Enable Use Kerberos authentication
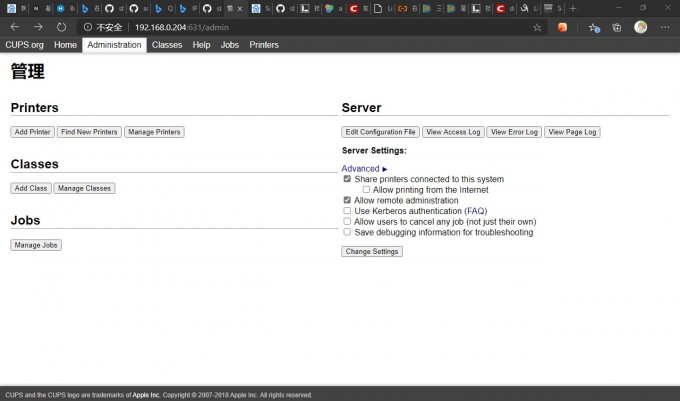Screen dimensions: 680x401 (x=347, y=211)
